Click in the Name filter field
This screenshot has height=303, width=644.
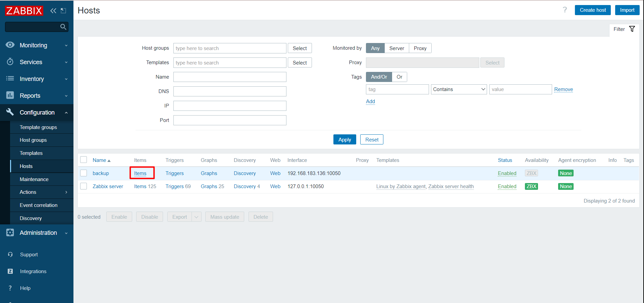[230, 77]
